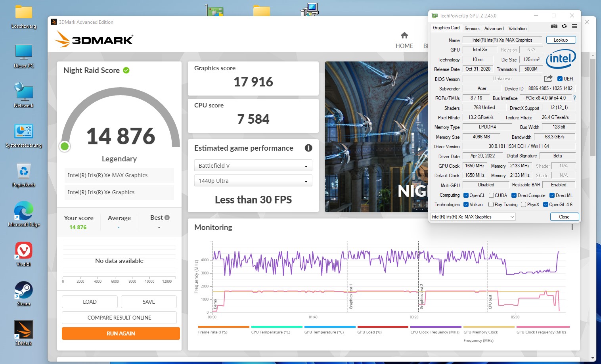Open the Loschzwerg folder on desktop
This screenshot has width=601, height=364.
(24, 17)
